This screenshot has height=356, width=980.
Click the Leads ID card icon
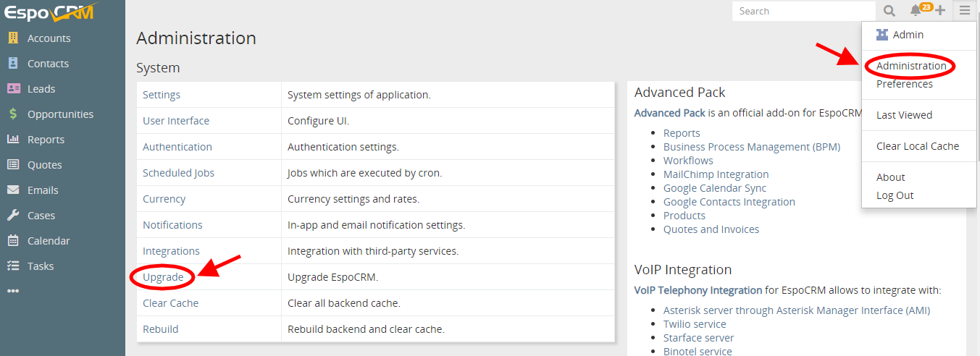pos(13,89)
